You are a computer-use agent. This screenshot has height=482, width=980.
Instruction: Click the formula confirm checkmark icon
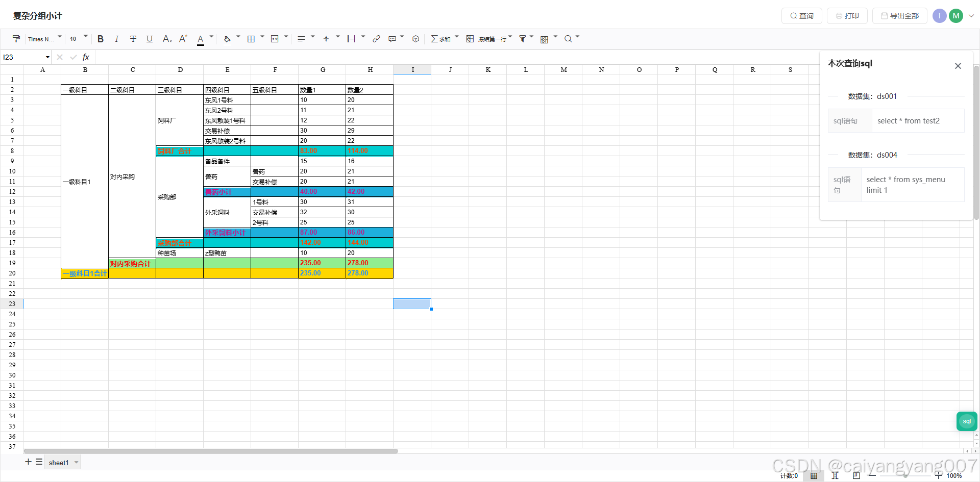pos(73,57)
